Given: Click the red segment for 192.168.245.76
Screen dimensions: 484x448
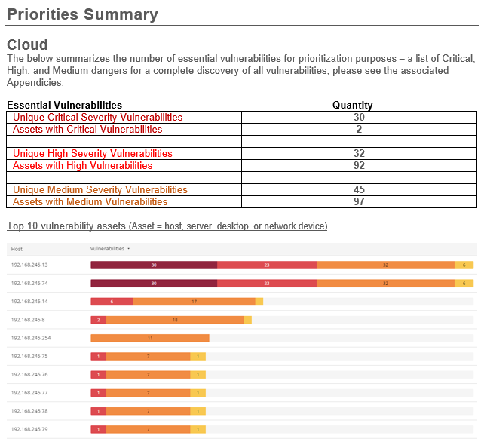Looking at the screenshot, I should [x=98, y=375].
